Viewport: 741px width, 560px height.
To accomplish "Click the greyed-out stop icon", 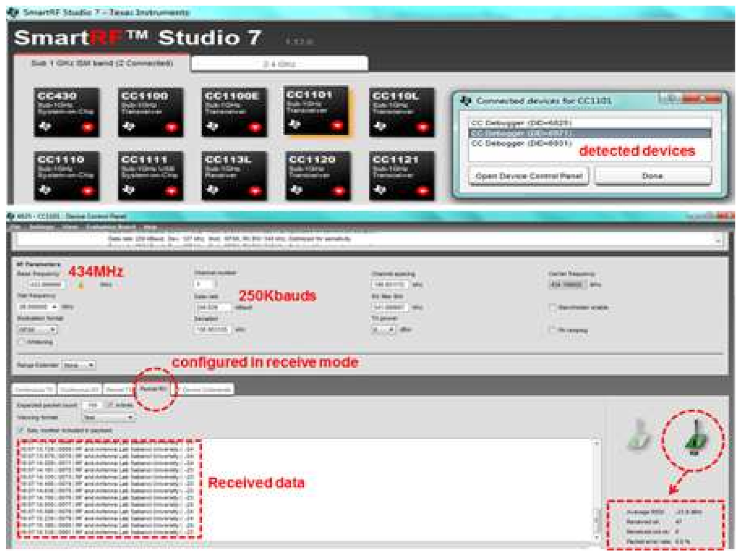I will coord(638,435).
